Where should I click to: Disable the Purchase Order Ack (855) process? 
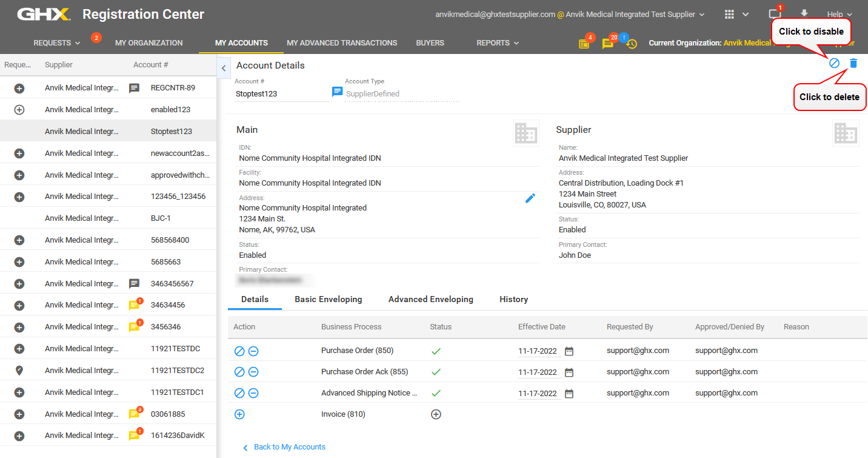click(239, 372)
